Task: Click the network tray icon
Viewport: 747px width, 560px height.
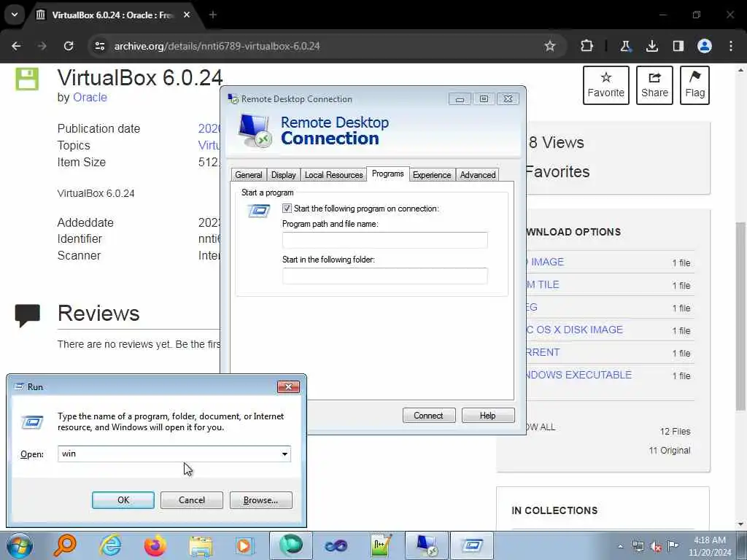Action: [638, 547]
